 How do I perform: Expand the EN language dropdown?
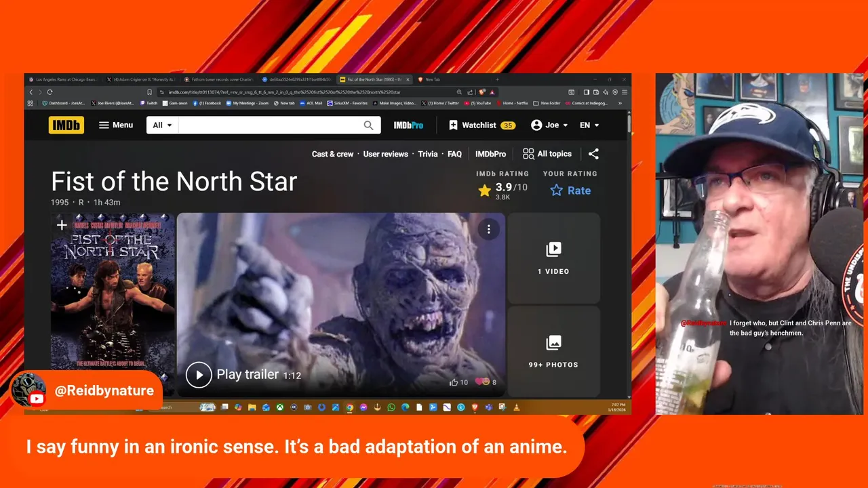(x=589, y=125)
